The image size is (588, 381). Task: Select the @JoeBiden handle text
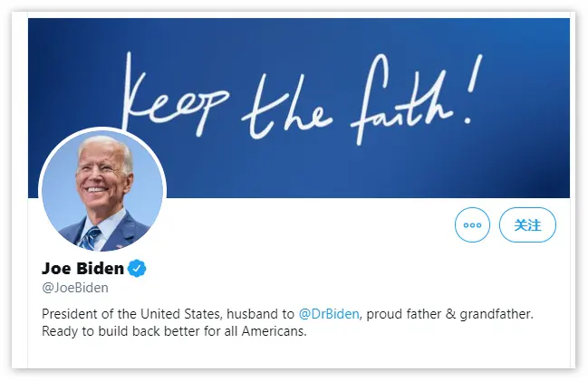(x=75, y=288)
